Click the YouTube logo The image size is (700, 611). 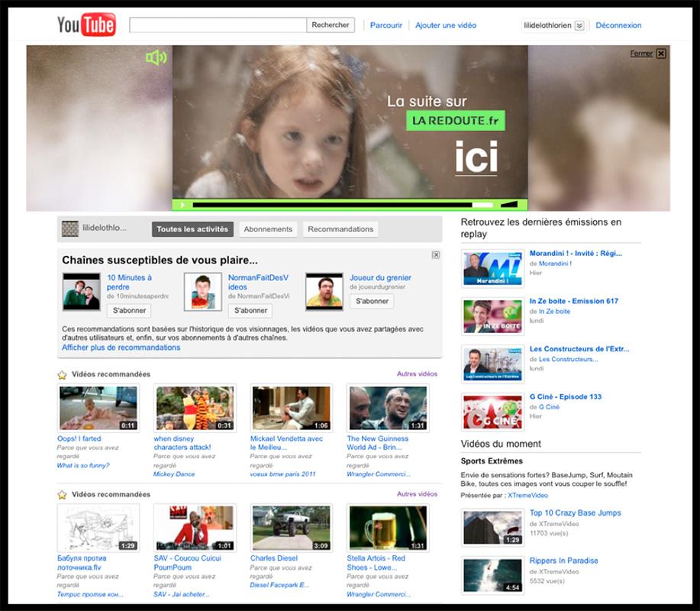click(x=86, y=24)
